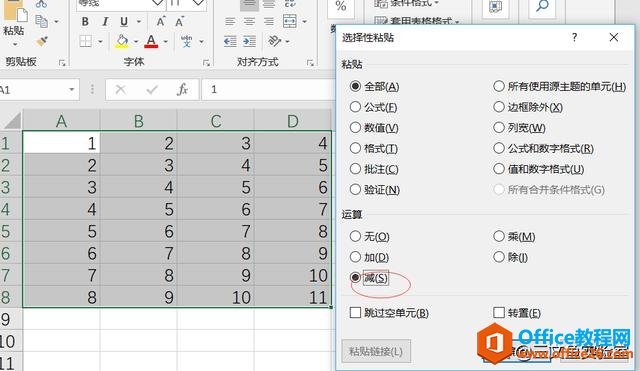Select the 格式(T) radio button

355,148
